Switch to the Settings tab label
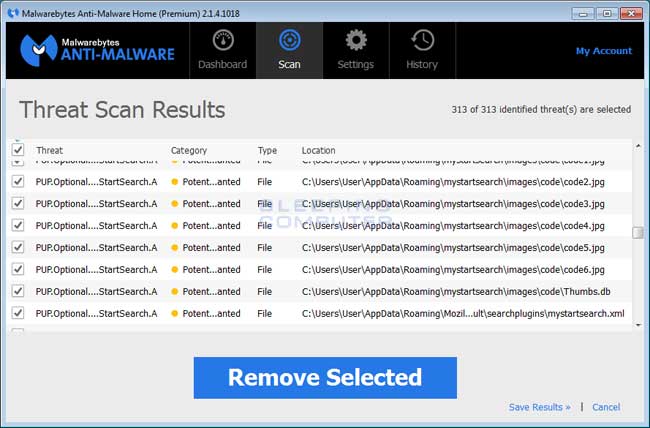This screenshot has width=650, height=428. click(356, 65)
